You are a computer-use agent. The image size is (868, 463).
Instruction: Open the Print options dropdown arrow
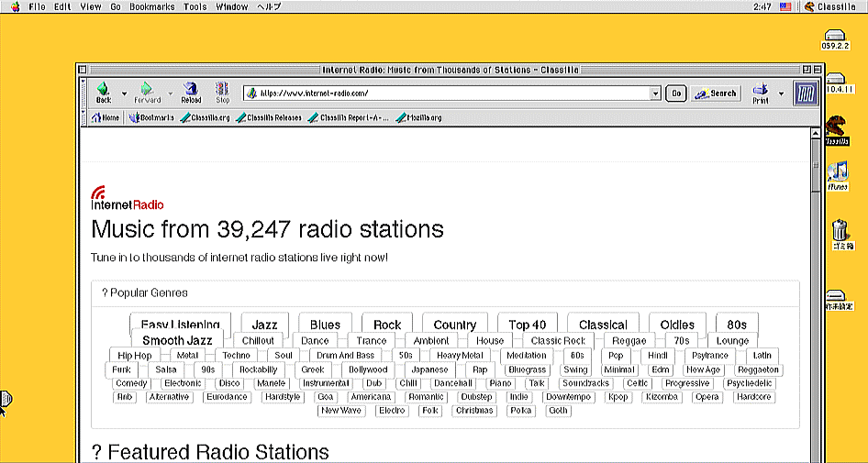pos(781,94)
